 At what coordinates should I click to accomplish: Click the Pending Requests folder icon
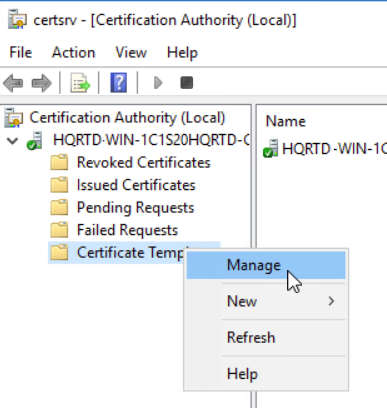(59, 208)
